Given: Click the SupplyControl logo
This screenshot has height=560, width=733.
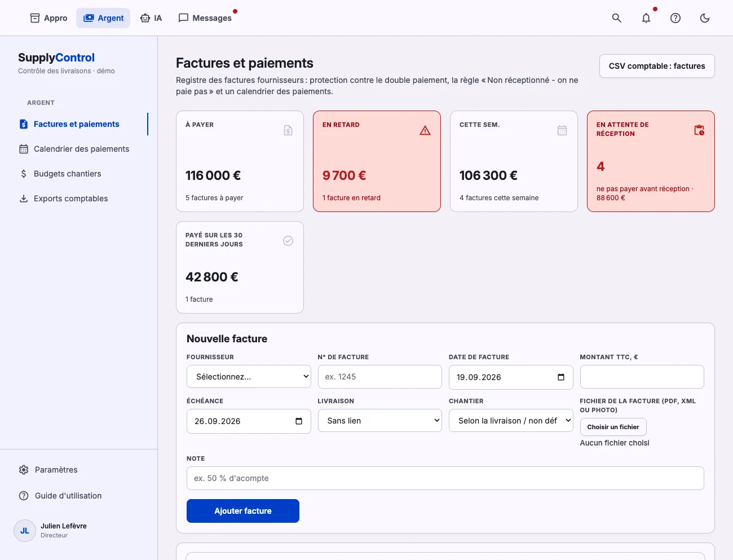Looking at the screenshot, I should [56, 58].
